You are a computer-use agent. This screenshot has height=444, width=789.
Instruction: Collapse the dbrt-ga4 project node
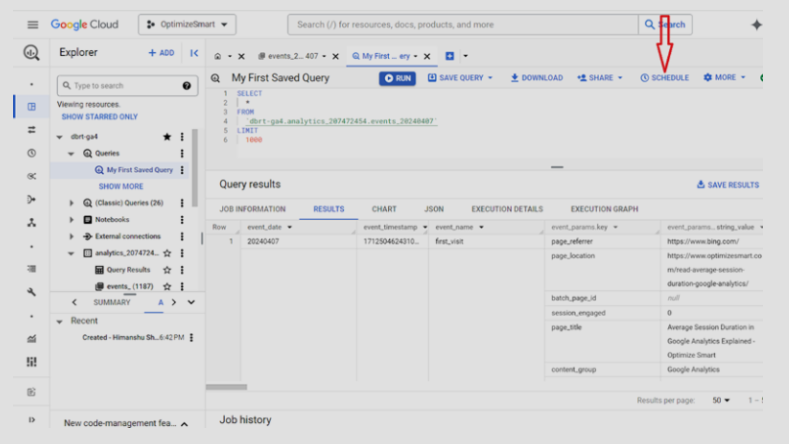tap(59, 137)
